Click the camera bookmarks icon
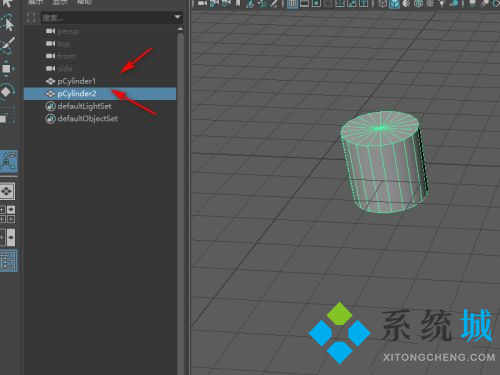 (x=238, y=4)
